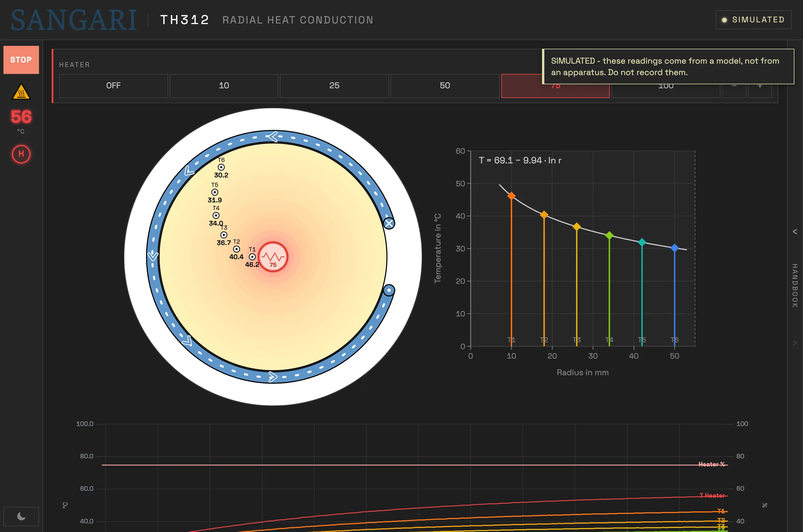Click the heater element icon at disc center
803x532 pixels.
click(273, 257)
